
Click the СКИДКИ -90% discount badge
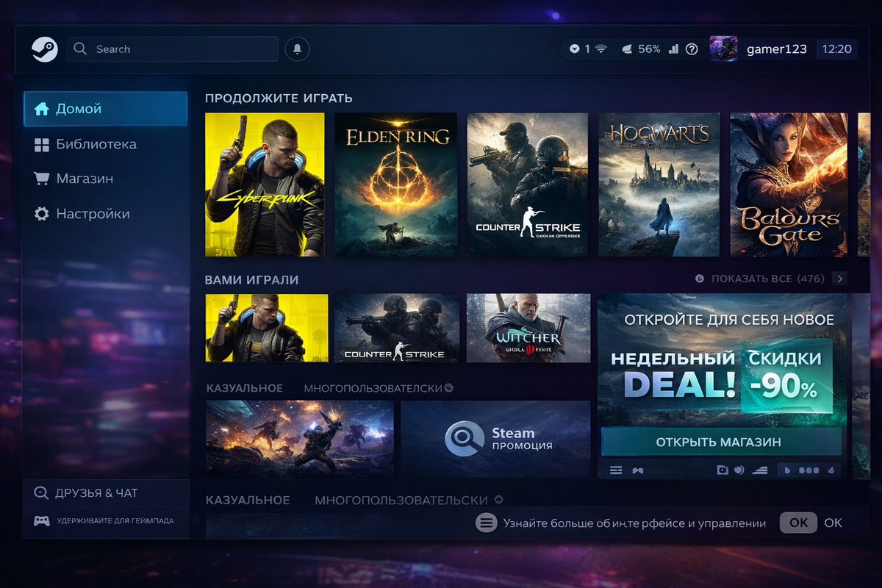pos(786,374)
